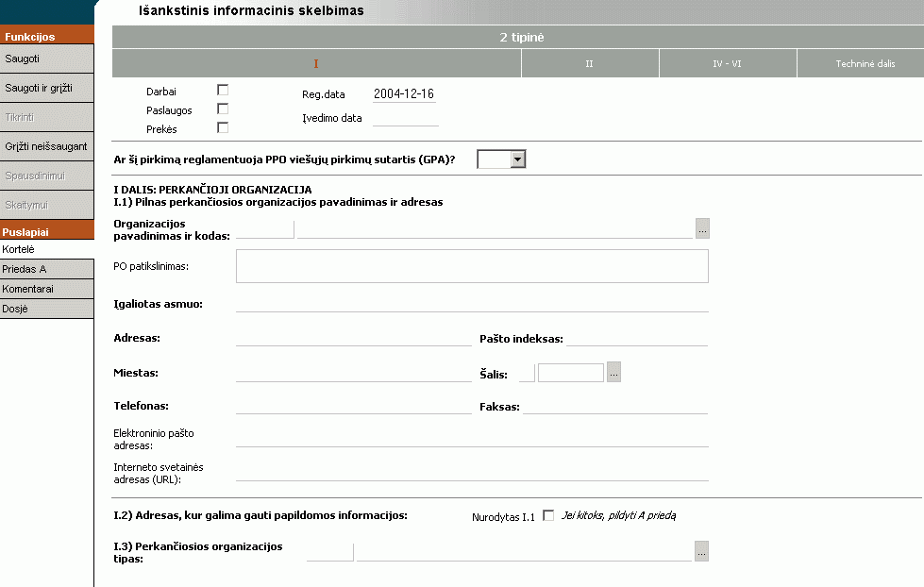This screenshot has height=587, width=924.
Task: Focus the Elektroninio pašto adresas field
Action: (x=472, y=440)
